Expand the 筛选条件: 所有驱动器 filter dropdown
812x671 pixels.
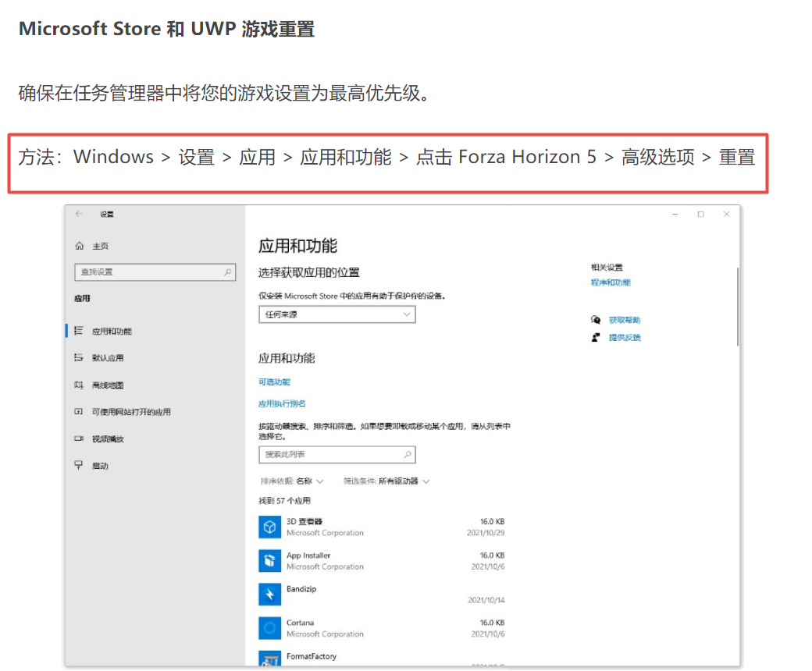pyautogui.click(x=386, y=481)
